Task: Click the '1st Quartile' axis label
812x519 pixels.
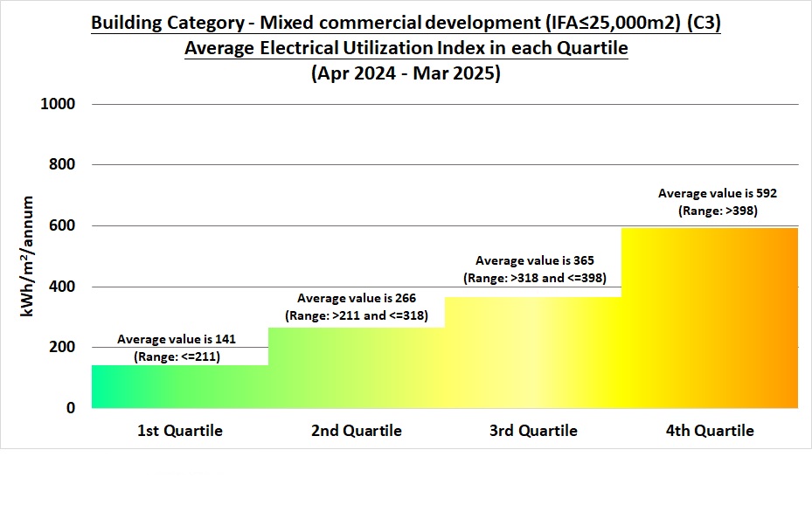Action: [x=178, y=430]
